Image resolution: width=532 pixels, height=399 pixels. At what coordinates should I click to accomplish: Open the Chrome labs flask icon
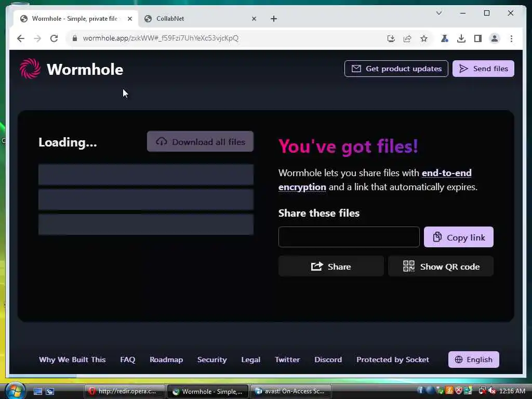[x=445, y=38]
